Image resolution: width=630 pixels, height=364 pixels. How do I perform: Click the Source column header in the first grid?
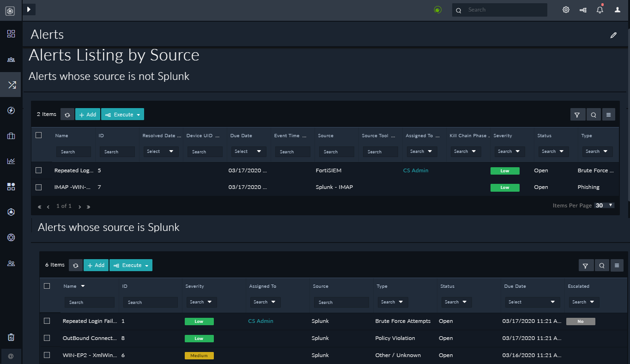(x=326, y=136)
